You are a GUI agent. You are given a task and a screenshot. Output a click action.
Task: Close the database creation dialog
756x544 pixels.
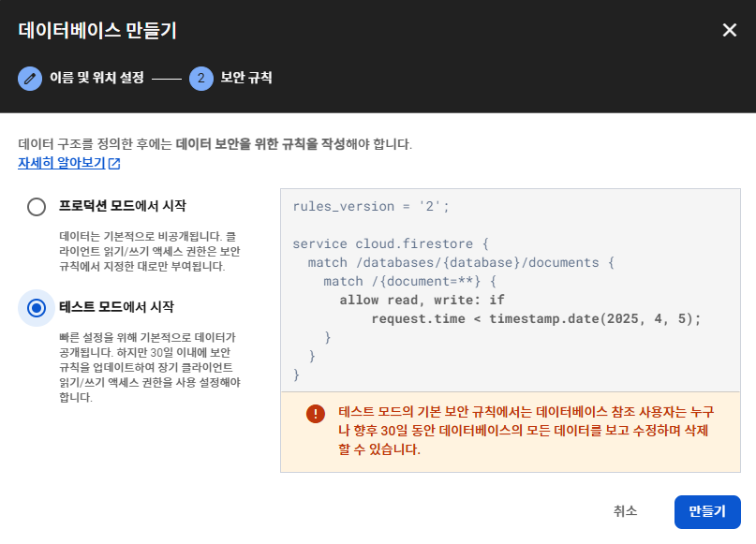click(730, 30)
